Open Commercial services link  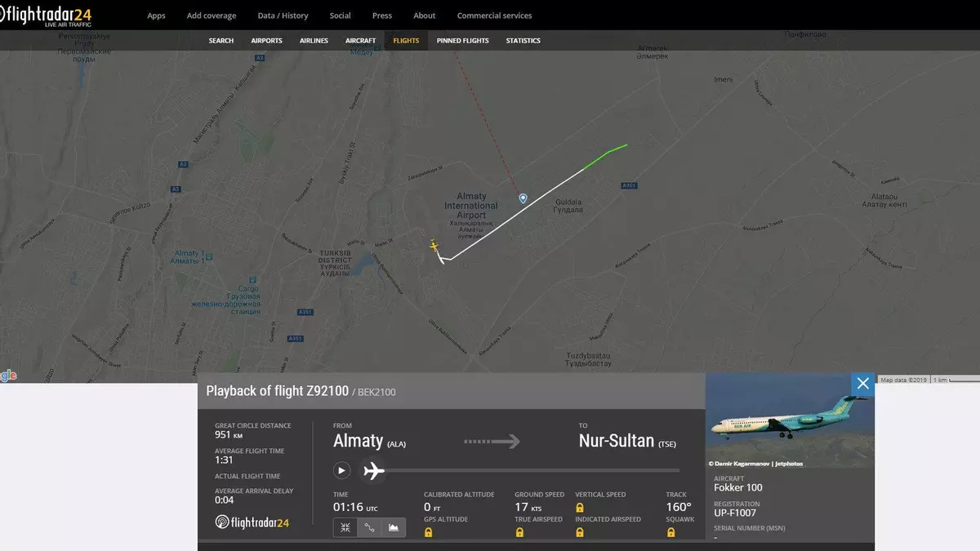[494, 16]
